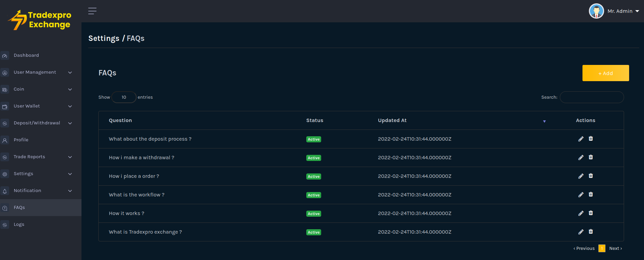Click the + Add button
644x260 pixels.
pyautogui.click(x=605, y=73)
